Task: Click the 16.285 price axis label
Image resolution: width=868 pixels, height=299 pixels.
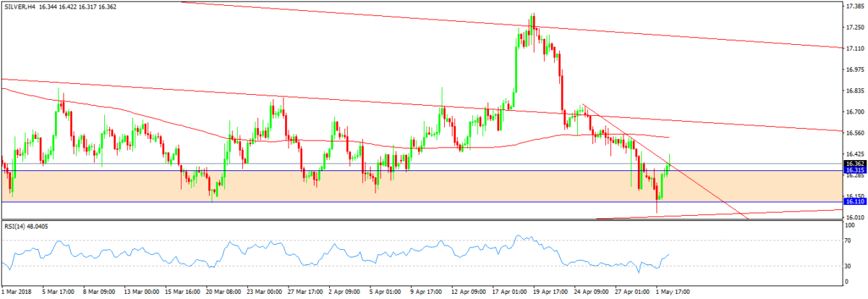Action: (x=855, y=175)
